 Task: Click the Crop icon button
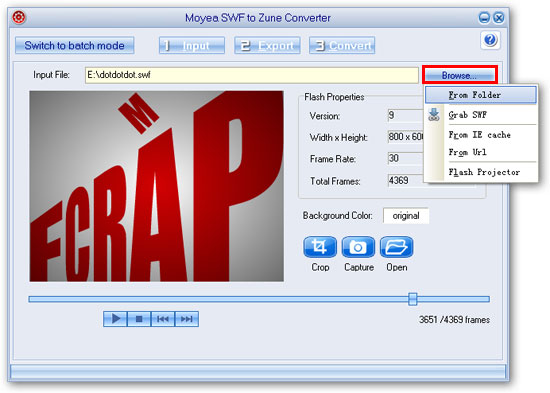tap(320, 247)
